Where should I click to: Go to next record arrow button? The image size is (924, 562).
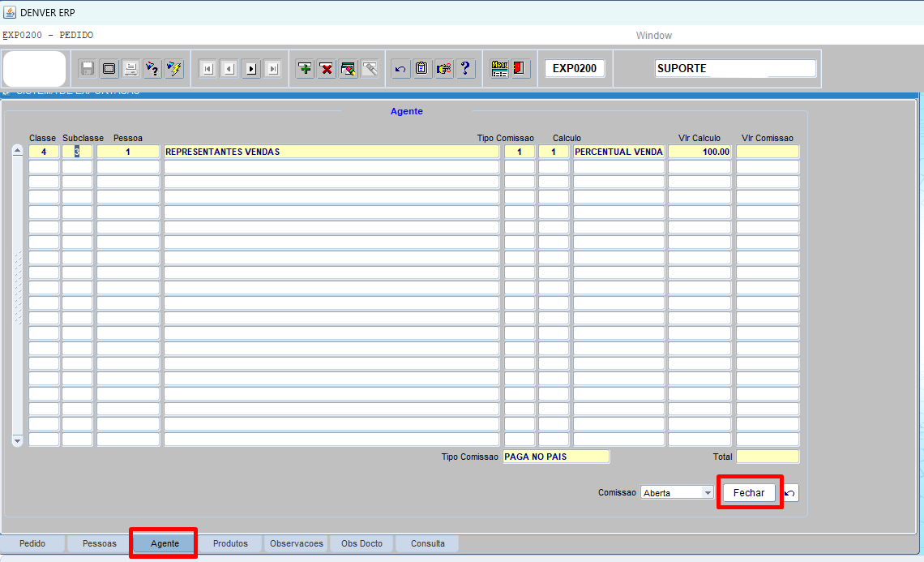click(x=251, y=69)
